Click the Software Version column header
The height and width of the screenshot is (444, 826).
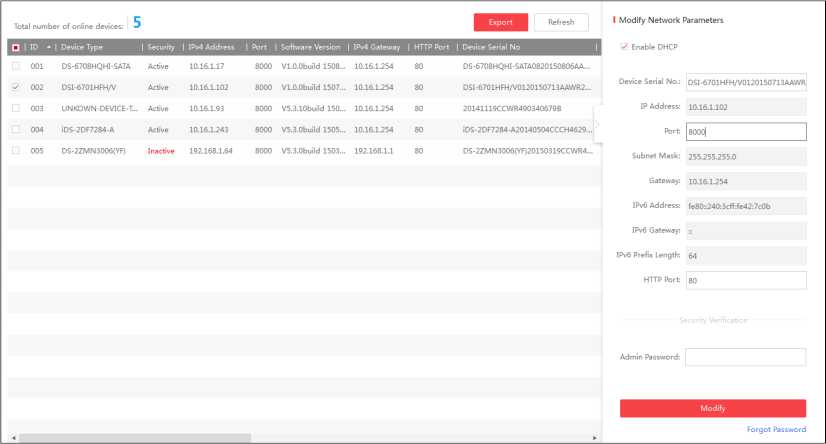pyautogui.click(x=310, y=47)
